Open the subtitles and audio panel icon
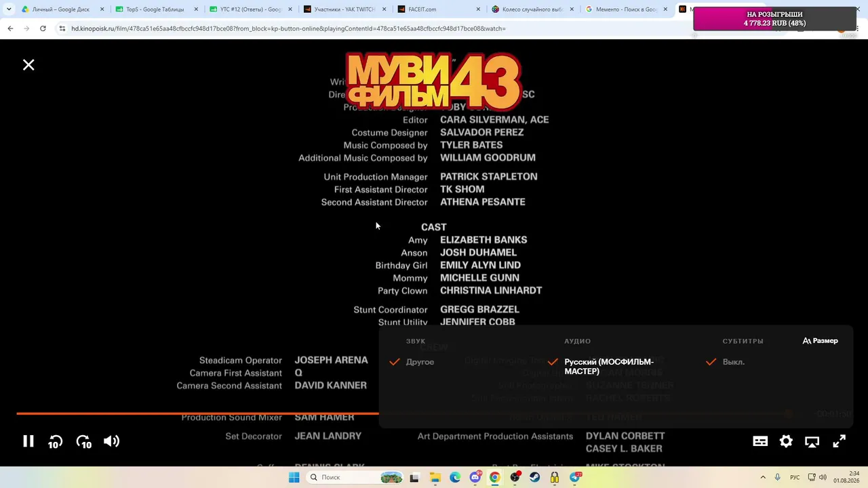The height and width of the screenshot is (488, 868). (760, 441)
